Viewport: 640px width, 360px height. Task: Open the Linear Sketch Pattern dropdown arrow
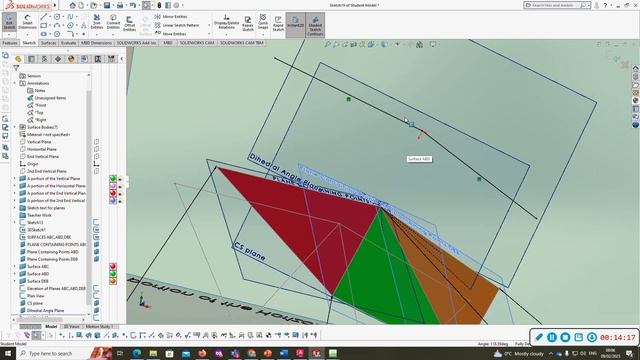pyautogui.click(x=209, y=25)
